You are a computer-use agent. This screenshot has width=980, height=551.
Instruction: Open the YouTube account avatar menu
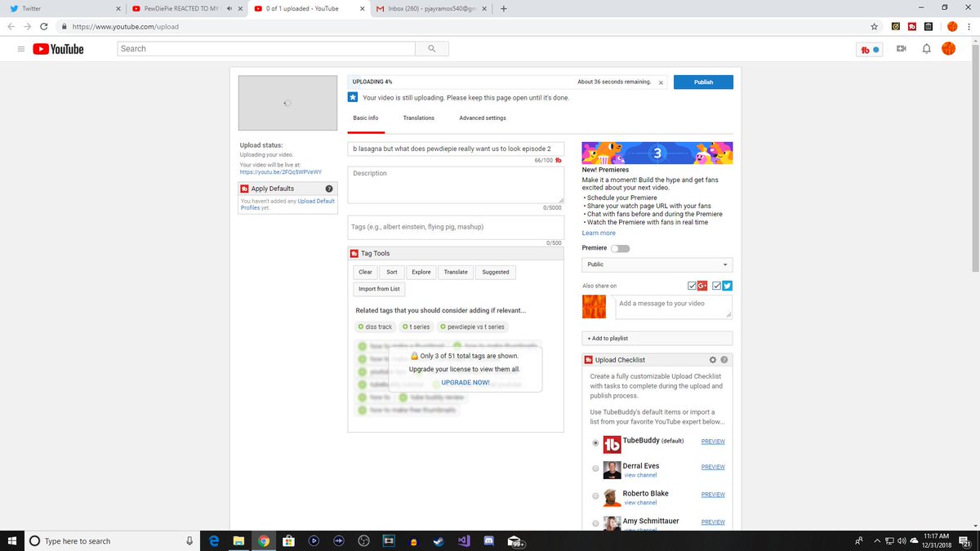pos(948,49)
